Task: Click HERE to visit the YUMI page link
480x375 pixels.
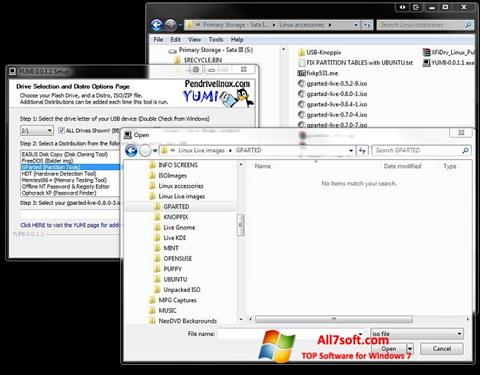Action: pos(70,225)
